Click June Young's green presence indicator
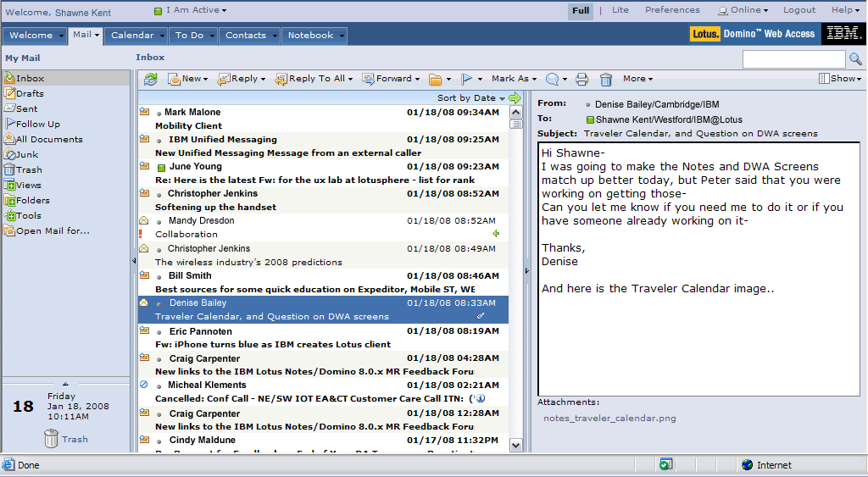868x477 pixels. tap(162, 167)
